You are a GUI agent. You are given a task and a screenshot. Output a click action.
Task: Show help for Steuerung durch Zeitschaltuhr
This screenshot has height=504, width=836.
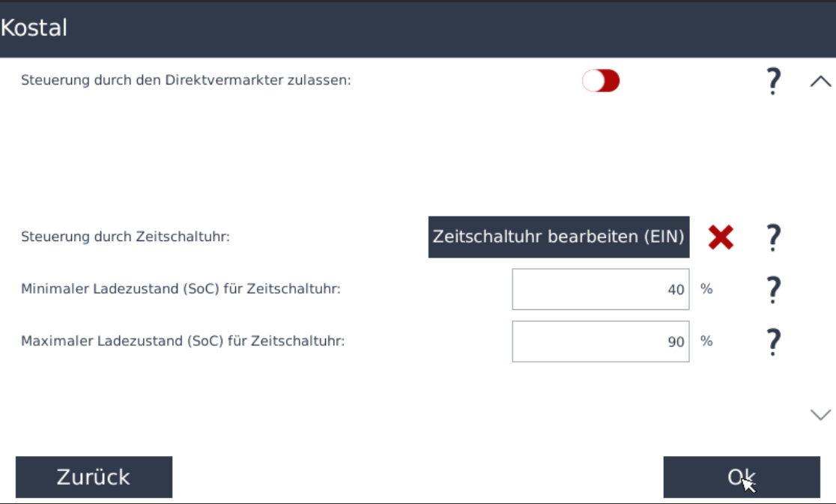coord(773,237)
